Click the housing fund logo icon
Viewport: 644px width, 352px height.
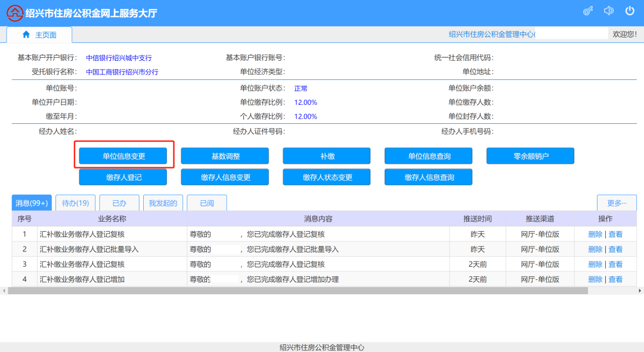pos(14,13)
